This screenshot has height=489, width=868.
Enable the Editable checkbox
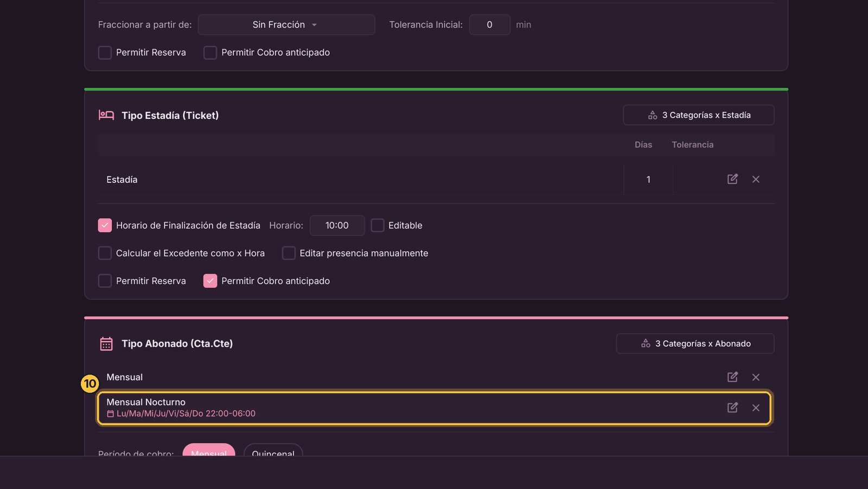(378, 225)
